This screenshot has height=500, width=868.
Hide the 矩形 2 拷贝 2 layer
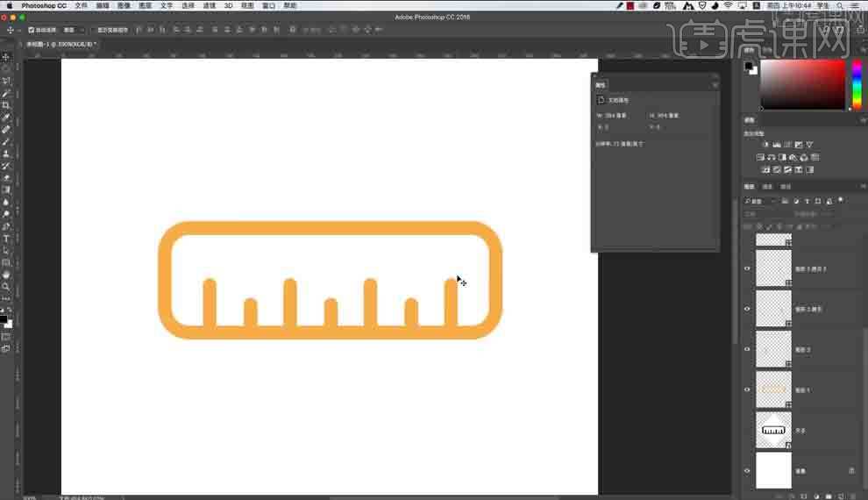click(747, 268)
